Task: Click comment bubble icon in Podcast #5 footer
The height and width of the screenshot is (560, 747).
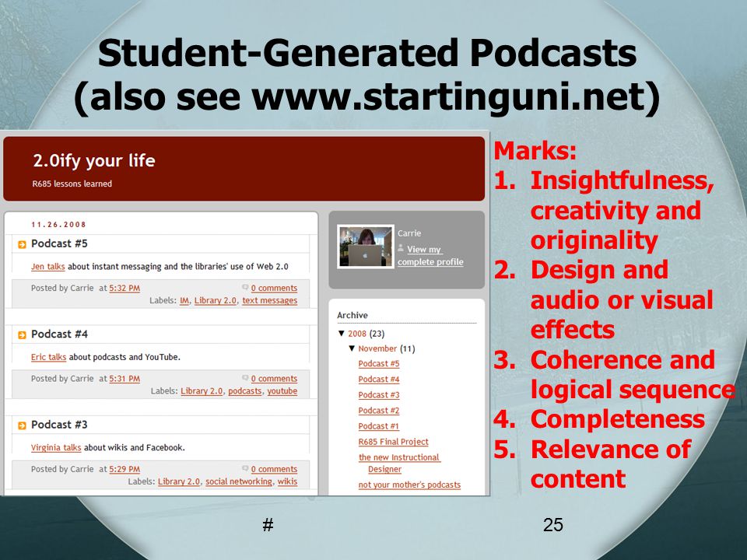Action: (245, 287)
